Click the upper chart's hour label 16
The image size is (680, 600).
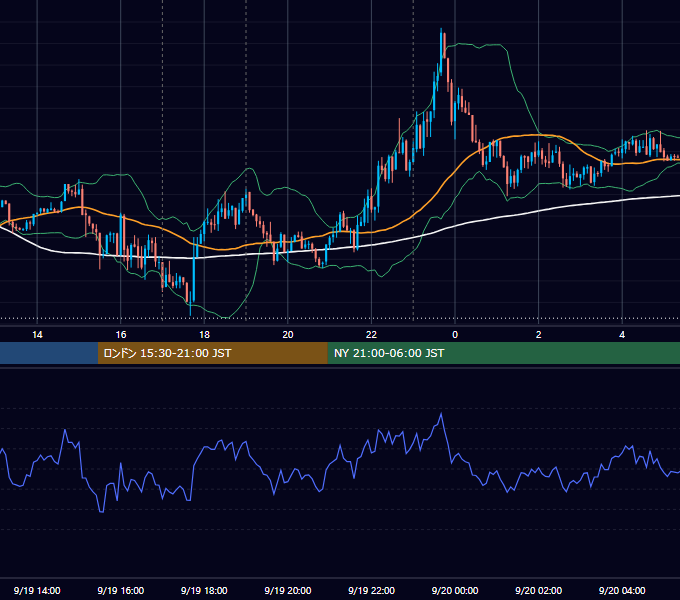point(121,335)
